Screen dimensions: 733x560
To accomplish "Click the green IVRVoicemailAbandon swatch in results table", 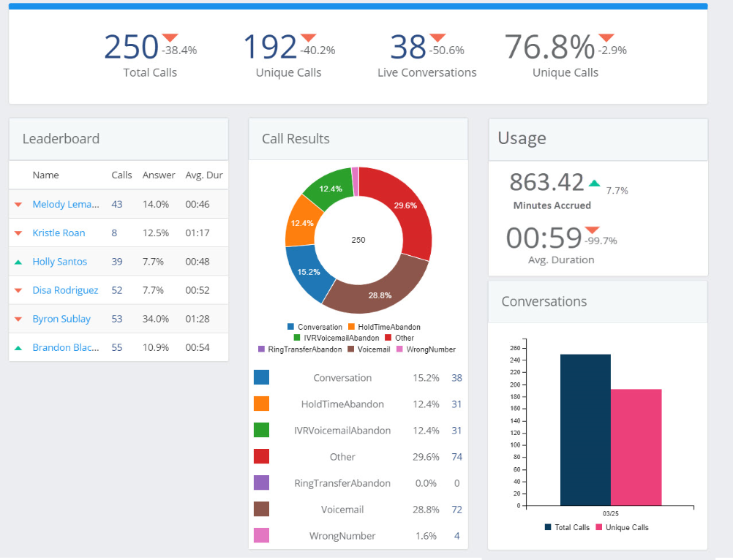I will [261, 430].
